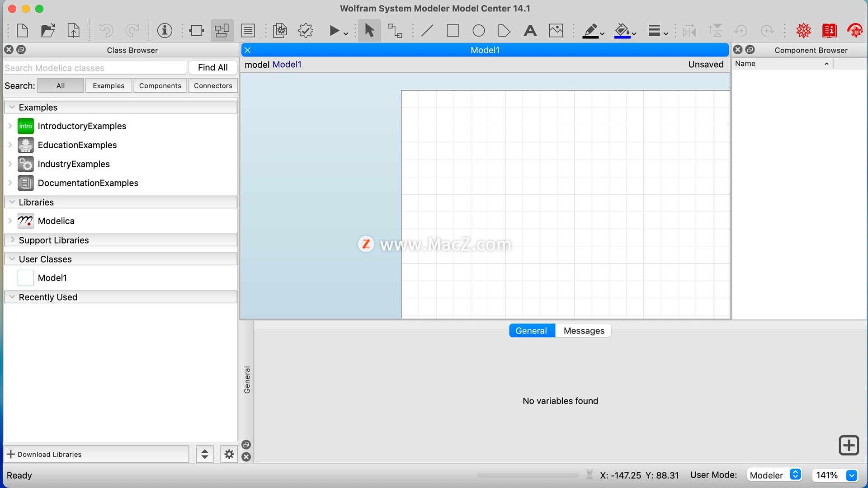Image resolution: width=868 pixels, height=488 pixels.
Task: Sort Component Browser by Name column
Action: [x=782, y=64]
